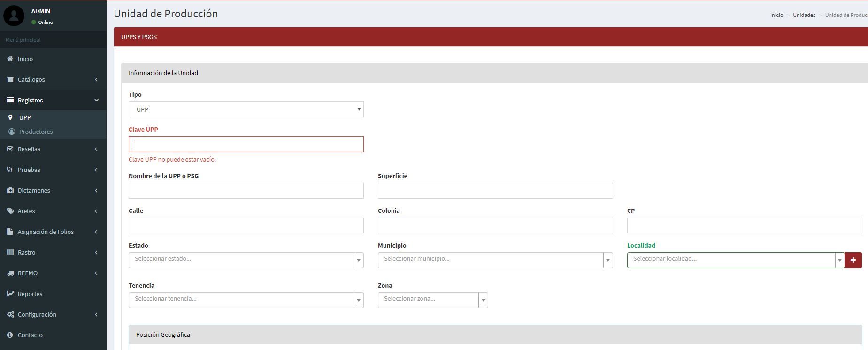868x350 pixels.
Task: Open the Seleccionar municipio dropdown
Action: [495, 260]
